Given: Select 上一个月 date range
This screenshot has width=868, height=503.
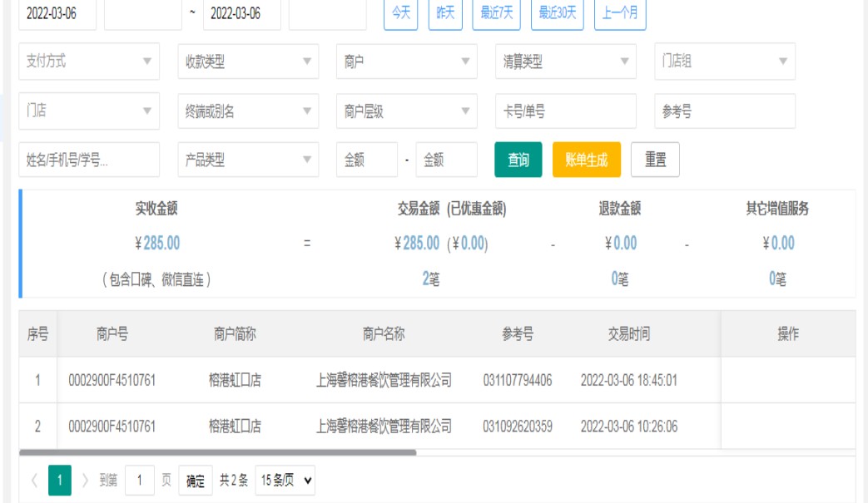Looking at the screenshot, I should coord(620,13).
